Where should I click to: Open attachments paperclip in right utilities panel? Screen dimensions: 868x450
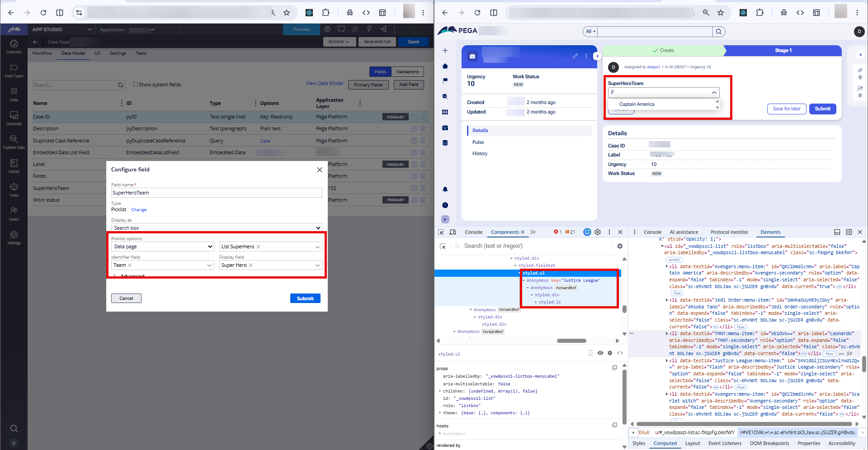(860, 70)
